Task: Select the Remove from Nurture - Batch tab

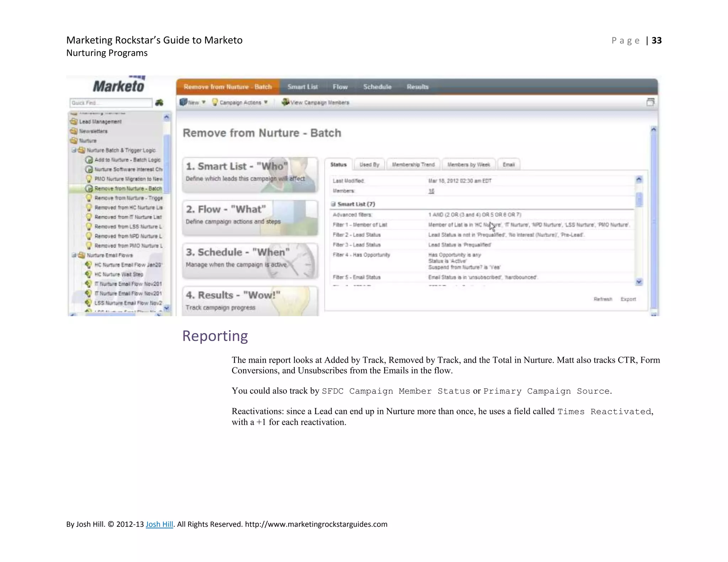Action: [x=228, y=87]
